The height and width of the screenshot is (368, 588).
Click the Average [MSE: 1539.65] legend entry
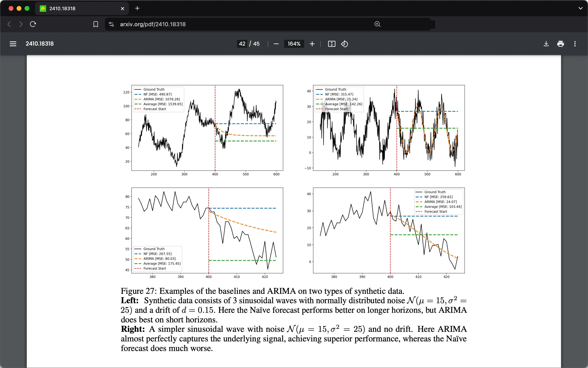click(158, 104)
